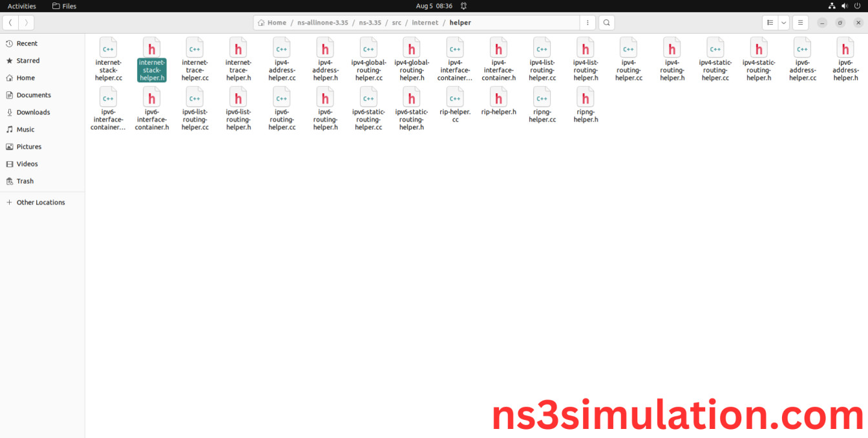868x438 pixels.
Task: Open Downloads in the sidebar
Action: click(x=33, y=112)
